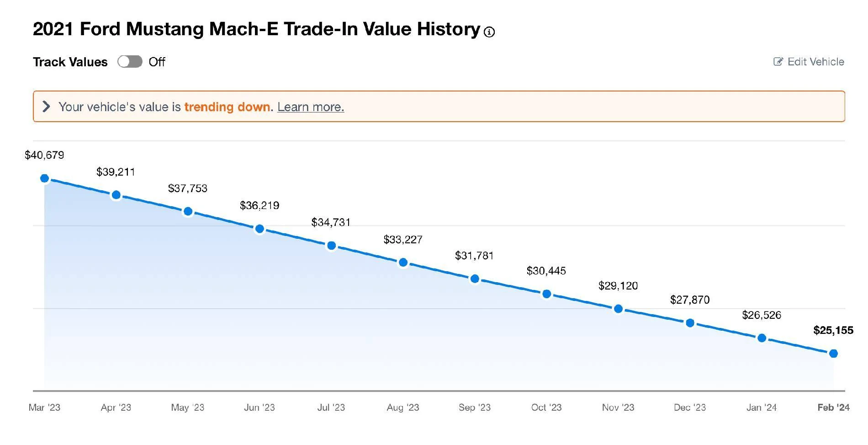Viewport: 868px width, 445px height.
Task: Click the May '23 data point dot
Action: (188, 212)
